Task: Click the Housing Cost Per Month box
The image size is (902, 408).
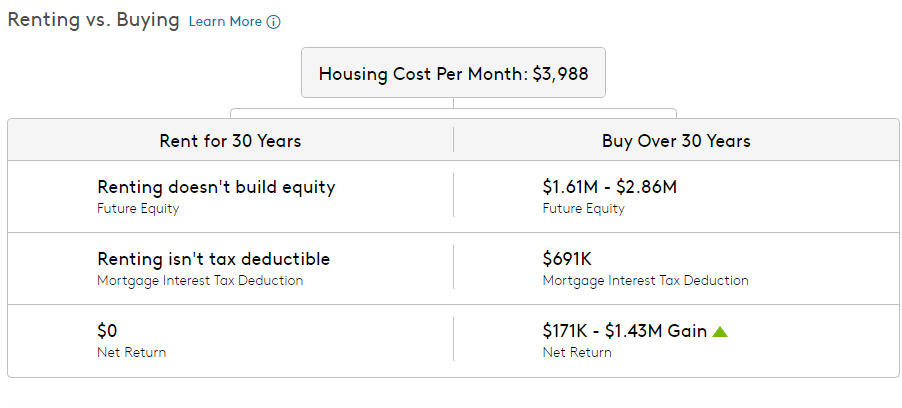Action: [x=453, y=75]
